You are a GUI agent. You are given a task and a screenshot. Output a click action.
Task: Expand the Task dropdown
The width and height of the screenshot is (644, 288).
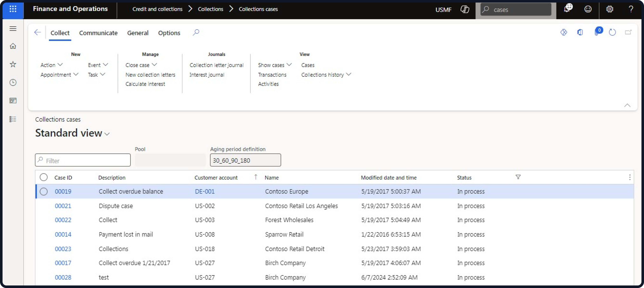(x=97, y=75)
